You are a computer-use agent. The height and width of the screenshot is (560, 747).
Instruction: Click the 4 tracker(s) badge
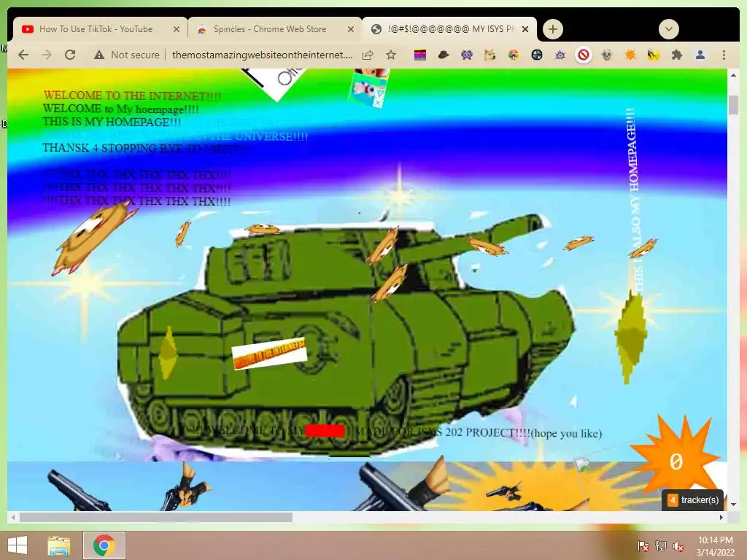pyautogui.click(x=693, y=500)
